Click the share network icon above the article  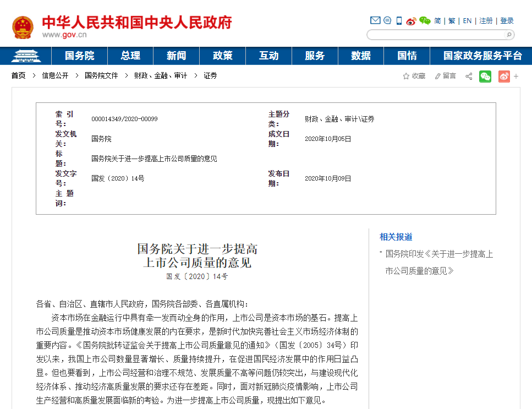(468, 76)
